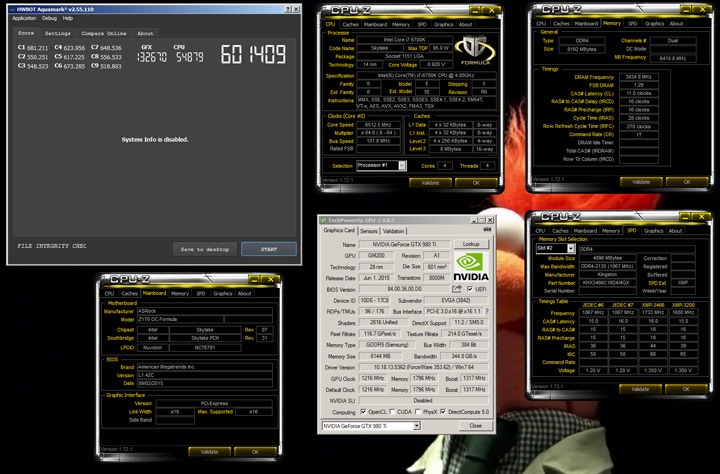Click the total score 601409 in Aquamark
This screenshot has height=474, width=720.
(x=253, y=54)
